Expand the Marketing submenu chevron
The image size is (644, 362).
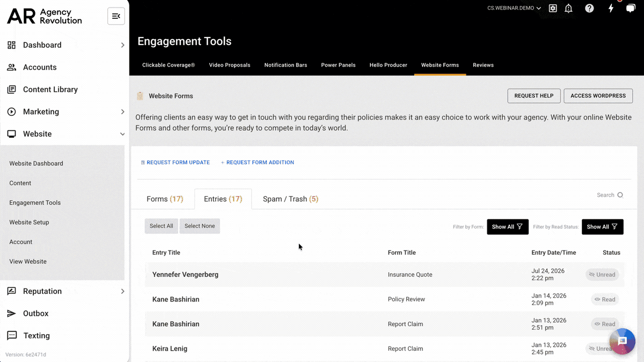click(x=122, y=112)
